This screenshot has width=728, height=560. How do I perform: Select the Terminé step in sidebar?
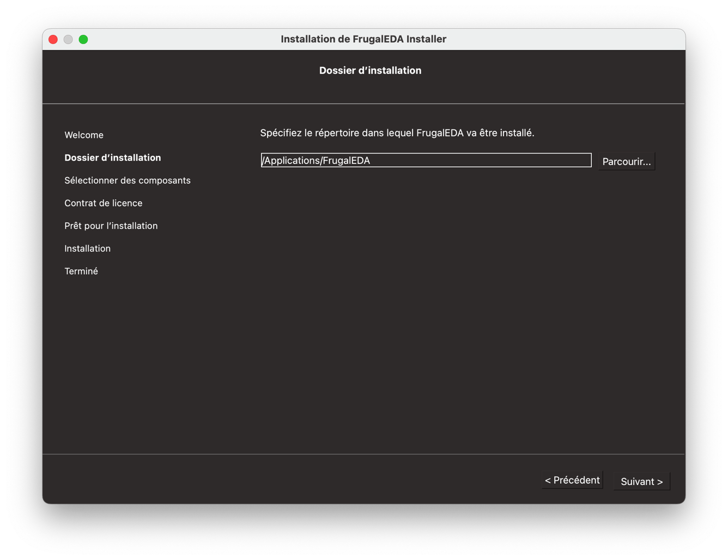tap(81, 271)
